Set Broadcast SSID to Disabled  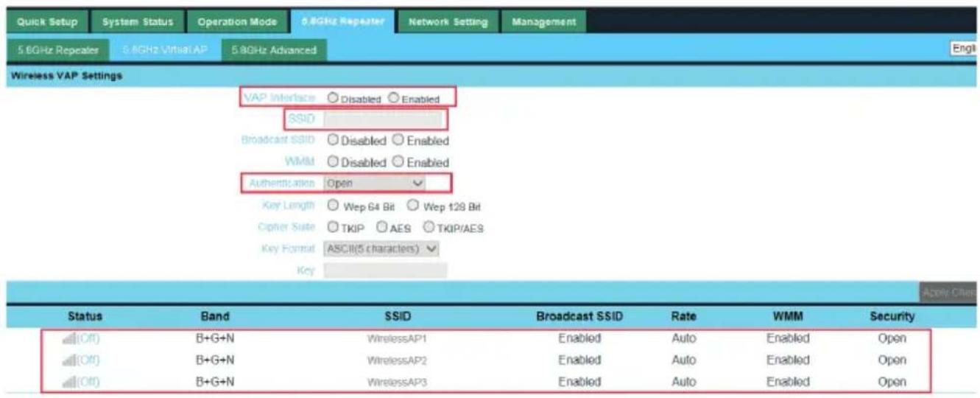coord(333,140)
